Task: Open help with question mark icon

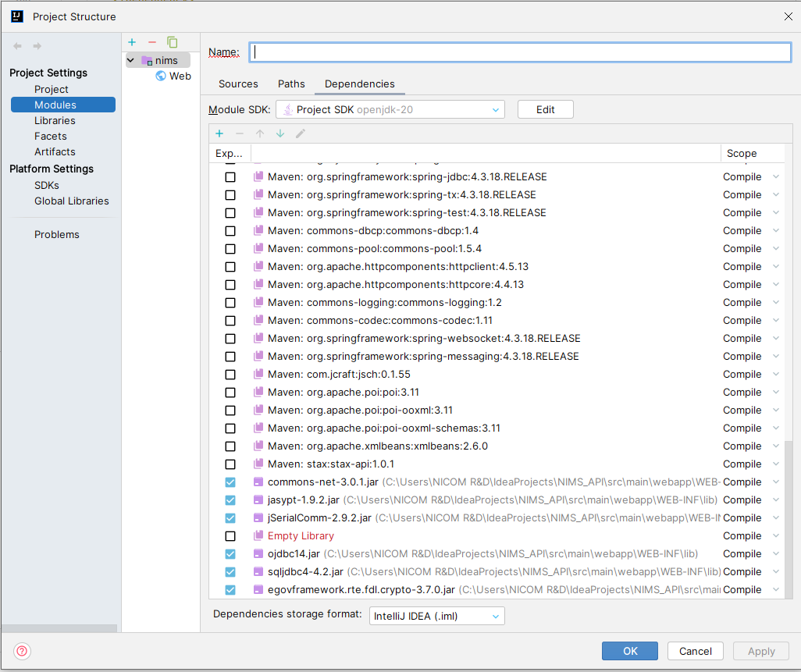Action: tap(22, 651)
